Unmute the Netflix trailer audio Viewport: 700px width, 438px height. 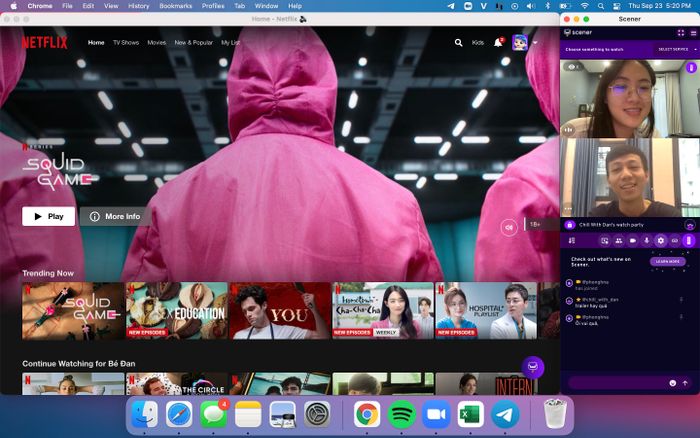coord(508,227)
